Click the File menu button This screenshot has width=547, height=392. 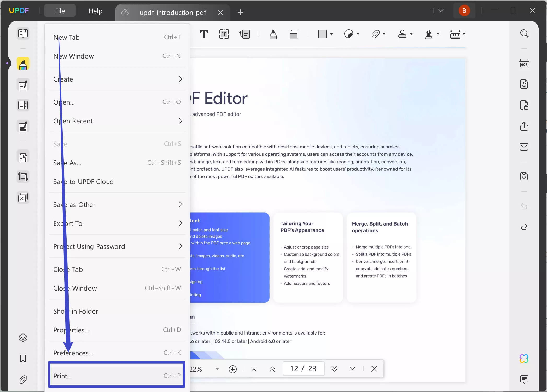(60, 11)
